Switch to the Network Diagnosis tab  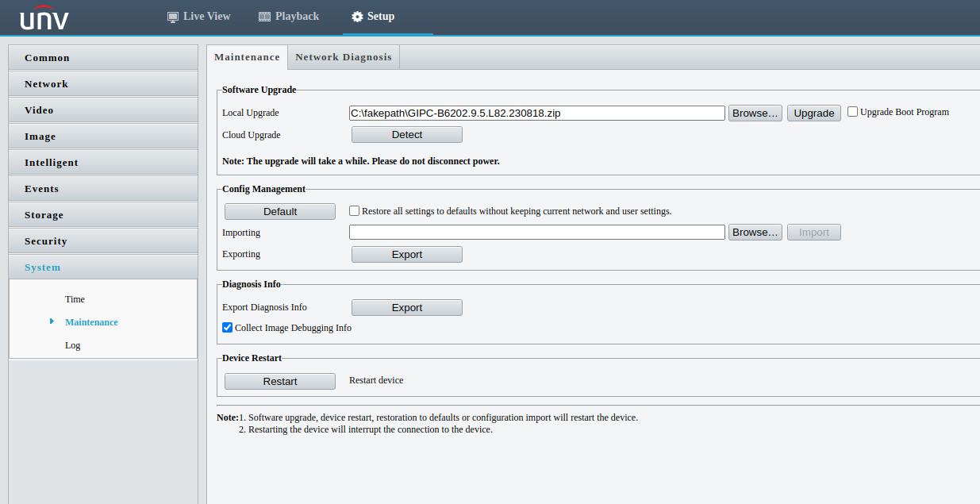click(x=344, y=57)
